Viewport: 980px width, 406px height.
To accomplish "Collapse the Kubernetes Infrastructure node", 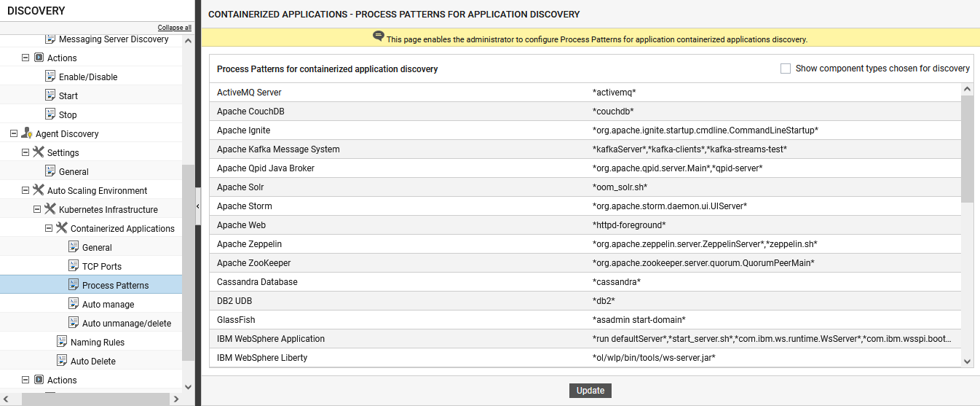I will 37,209.
